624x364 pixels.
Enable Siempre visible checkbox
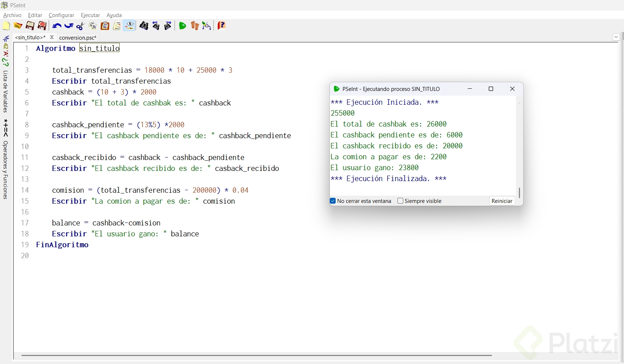click(400, 201)
